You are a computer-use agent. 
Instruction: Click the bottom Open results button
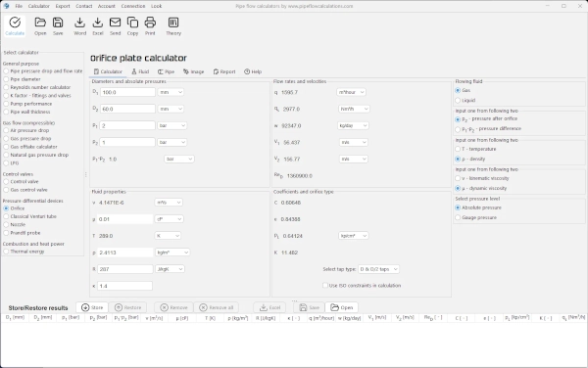pyautogui.click(x=342, y=307)
